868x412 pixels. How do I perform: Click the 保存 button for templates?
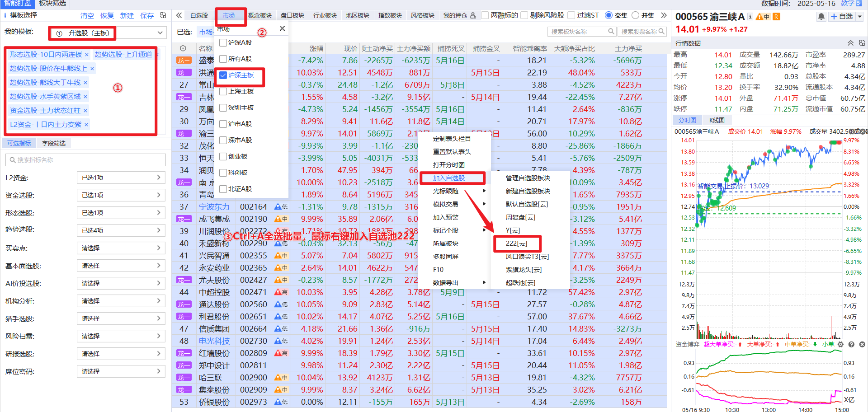pyautogui.click(x=147, y=15)
